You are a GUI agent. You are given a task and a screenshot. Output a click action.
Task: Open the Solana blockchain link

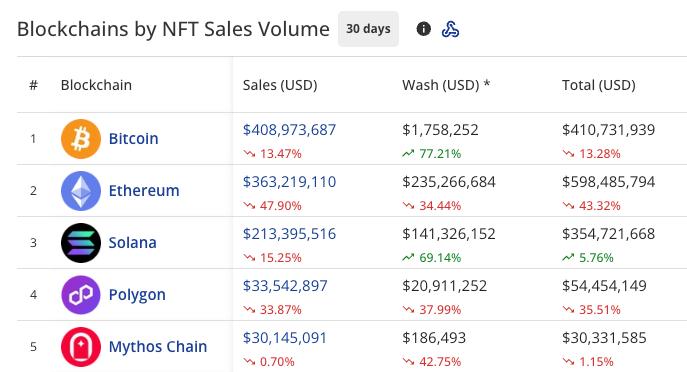coord(133,243)
